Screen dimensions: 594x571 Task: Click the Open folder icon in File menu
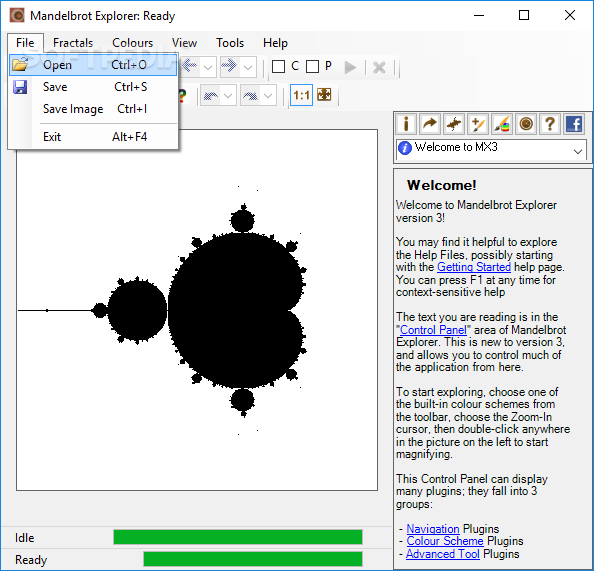(x=20, y=64)
